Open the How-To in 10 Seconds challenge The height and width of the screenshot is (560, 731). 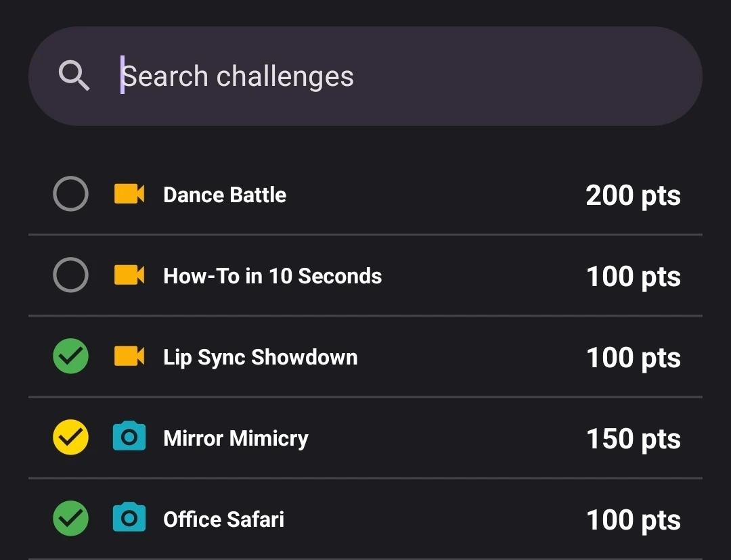click(272, 276)
